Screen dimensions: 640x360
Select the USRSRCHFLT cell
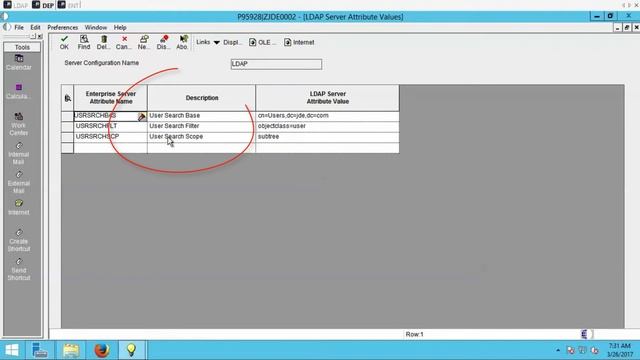(x=111, y=126)
